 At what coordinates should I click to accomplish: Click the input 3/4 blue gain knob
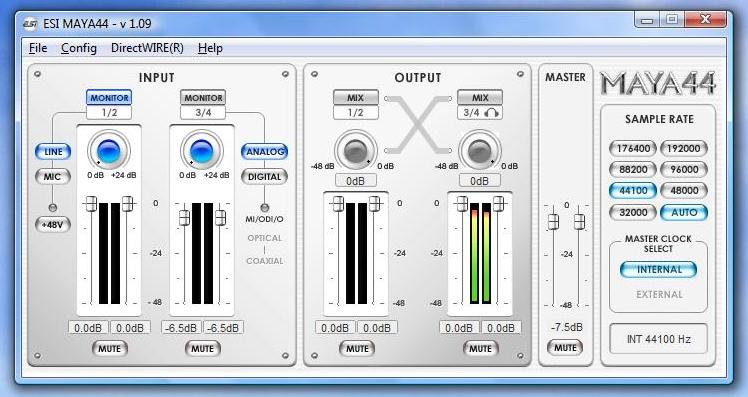click(x=201, y=151)
